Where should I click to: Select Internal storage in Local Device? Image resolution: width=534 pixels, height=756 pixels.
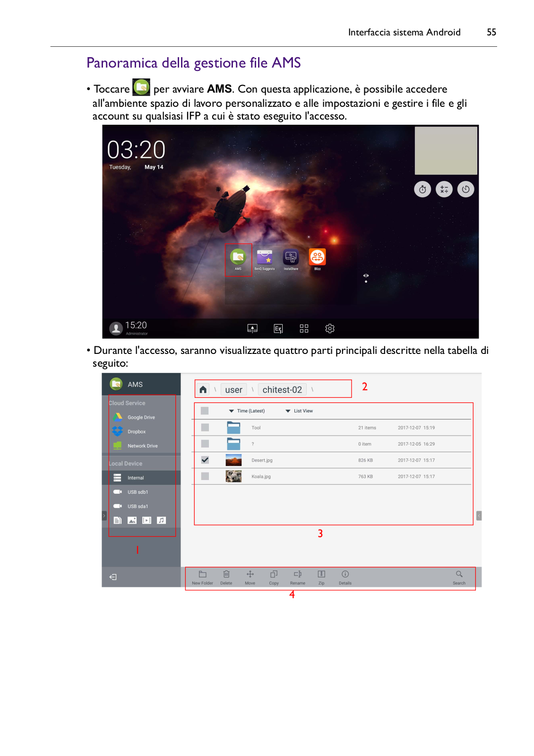pyautogui.click(x=141, y=478)
